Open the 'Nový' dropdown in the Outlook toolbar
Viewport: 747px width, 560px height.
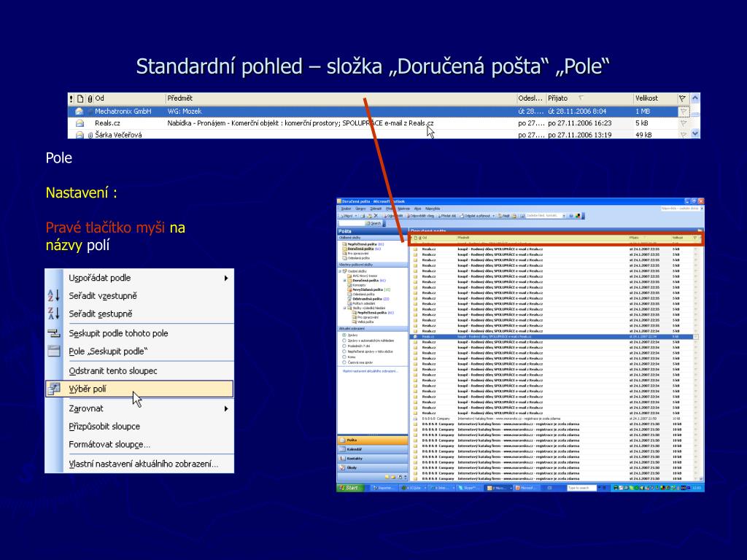coord(356,216)
